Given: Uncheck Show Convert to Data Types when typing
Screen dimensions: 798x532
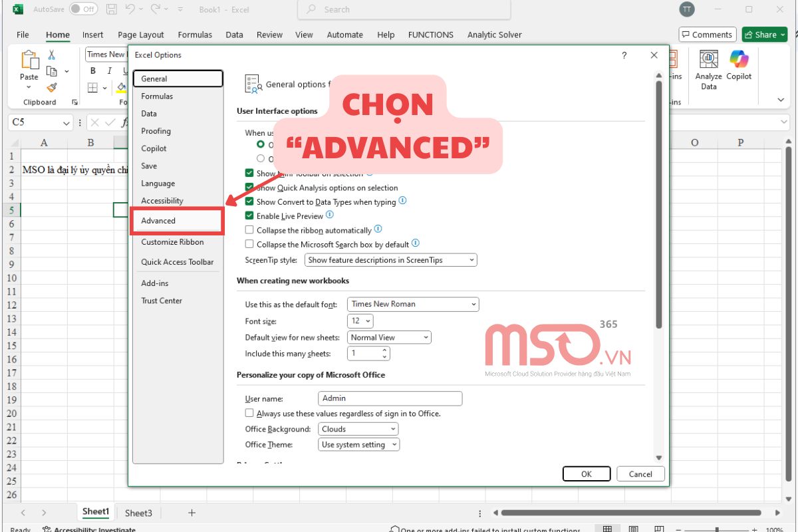Looking at the screenshot, I should coord(249,201).
